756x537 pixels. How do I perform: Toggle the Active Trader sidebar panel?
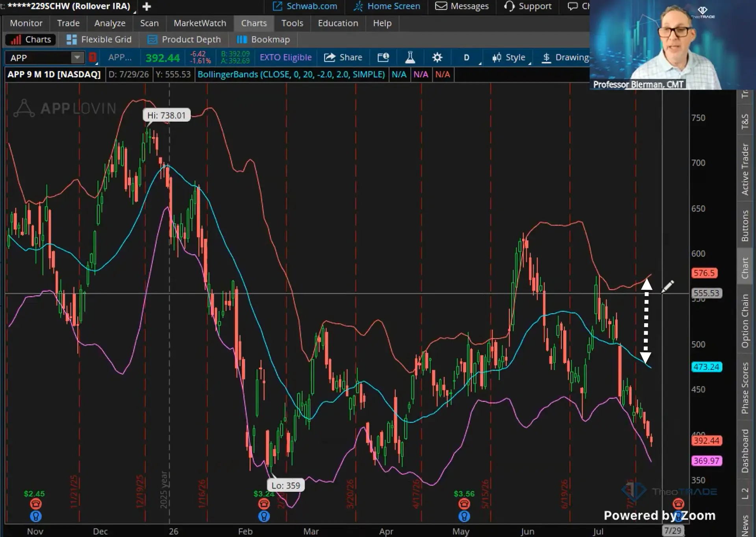[x=745, y=169]
